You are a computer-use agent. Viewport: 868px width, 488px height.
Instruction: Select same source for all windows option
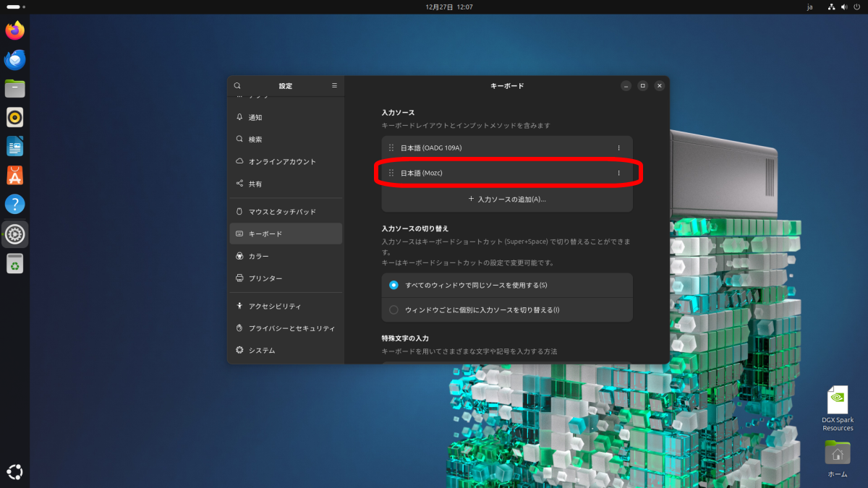coord(393,285)
